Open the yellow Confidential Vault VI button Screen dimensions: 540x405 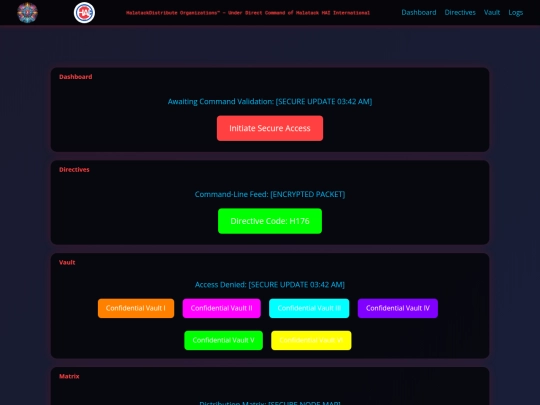(311, 340)
